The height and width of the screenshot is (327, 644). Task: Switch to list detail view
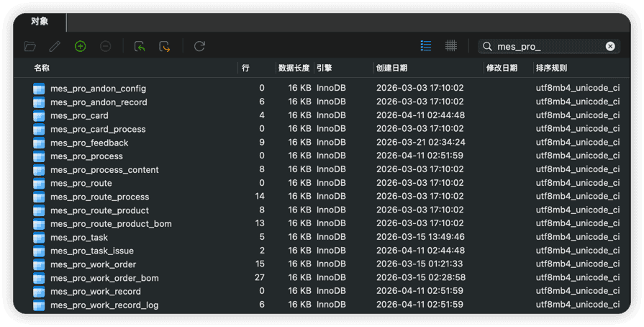tap(426, 46)
